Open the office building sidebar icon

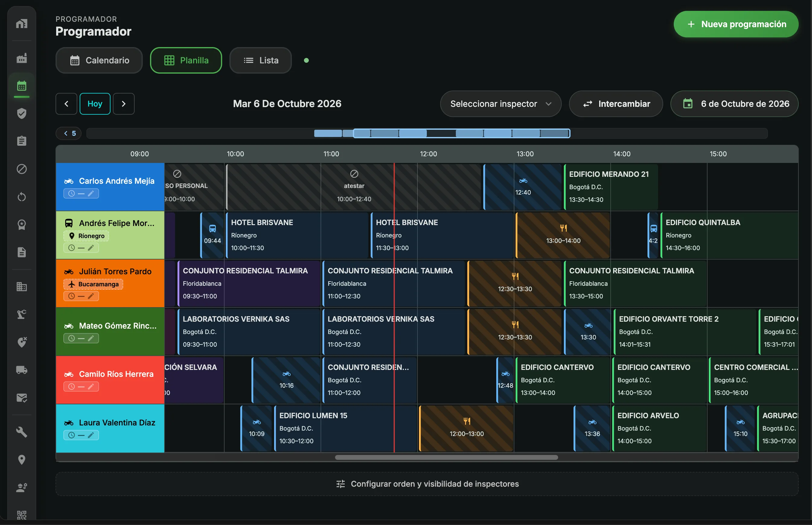[21, 287]
